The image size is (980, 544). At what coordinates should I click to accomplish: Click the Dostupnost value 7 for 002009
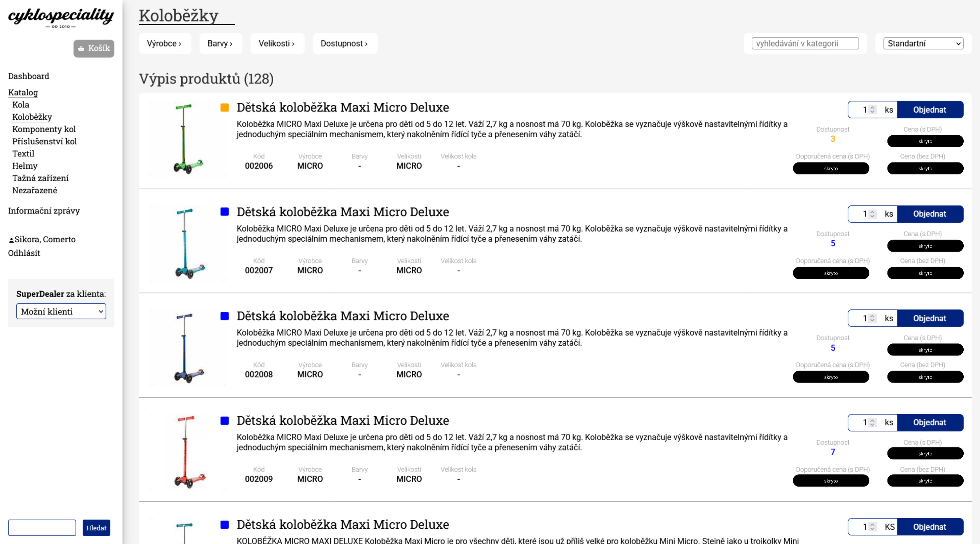833,452
